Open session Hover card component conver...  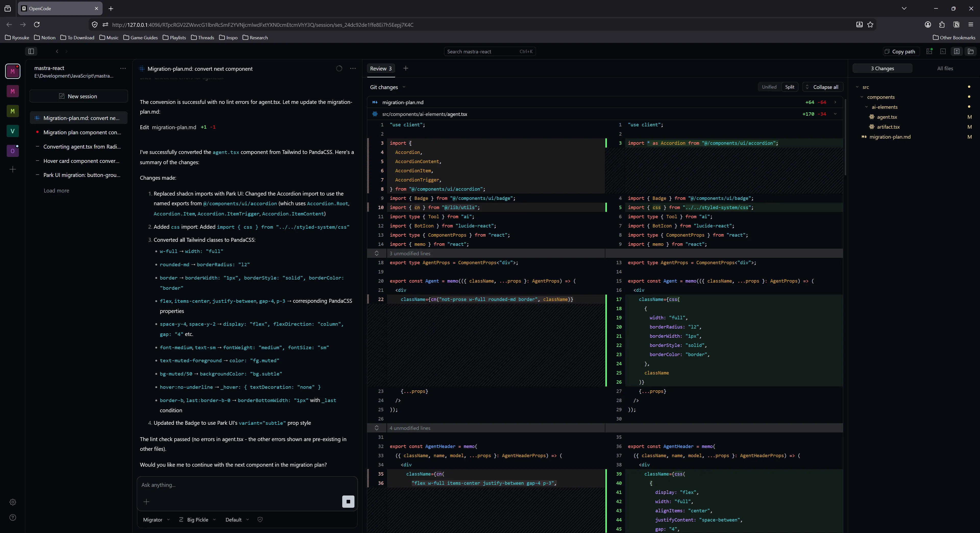click(78, 161)
